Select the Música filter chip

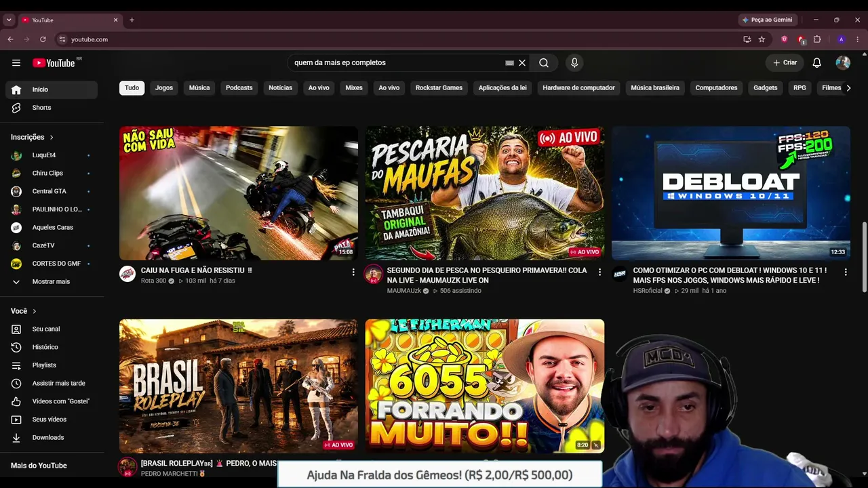[199, 87]
